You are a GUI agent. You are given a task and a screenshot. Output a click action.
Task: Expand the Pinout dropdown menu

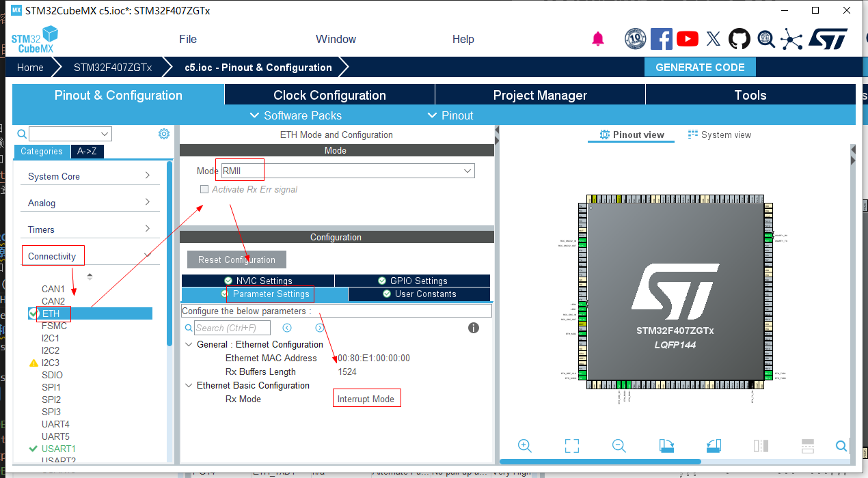[450, 115]
